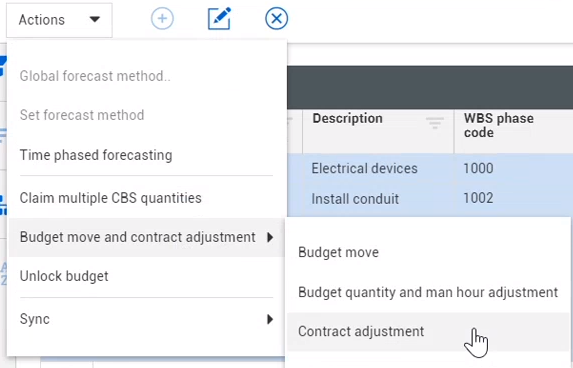Choose Time phased forecasting

tap(146, 155)
